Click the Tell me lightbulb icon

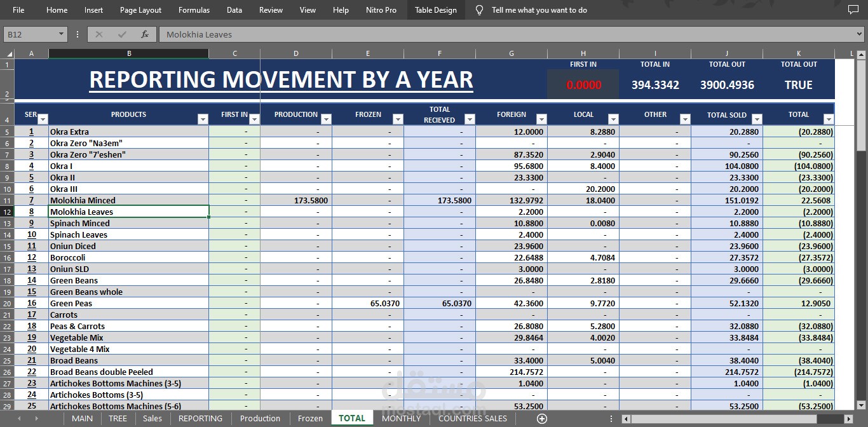click(479, 10)
